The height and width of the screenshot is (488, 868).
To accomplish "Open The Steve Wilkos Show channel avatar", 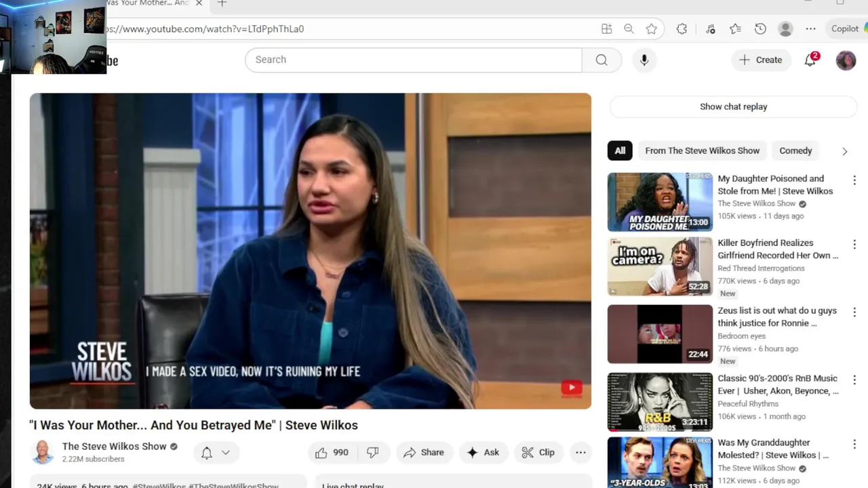I will click(43, 452).
